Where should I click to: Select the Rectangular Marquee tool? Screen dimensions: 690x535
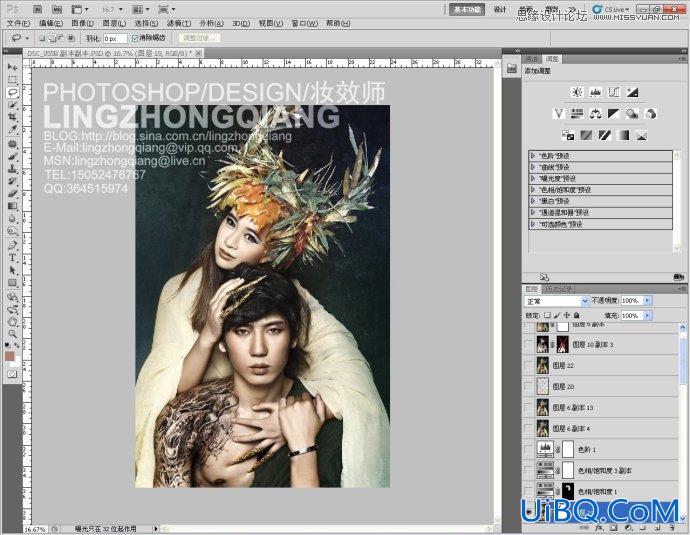click(x=12, y=80)
